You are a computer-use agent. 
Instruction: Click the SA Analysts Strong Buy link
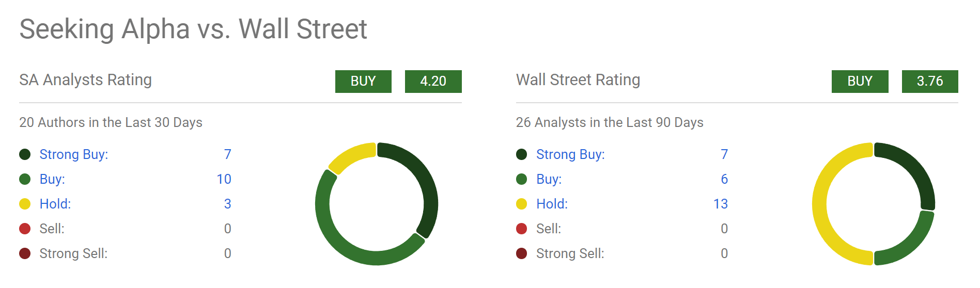tap(73, 154)
